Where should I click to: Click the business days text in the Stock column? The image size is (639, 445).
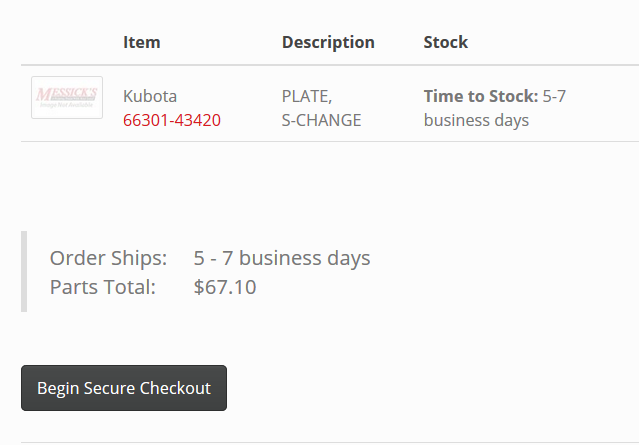click(476, 120)
